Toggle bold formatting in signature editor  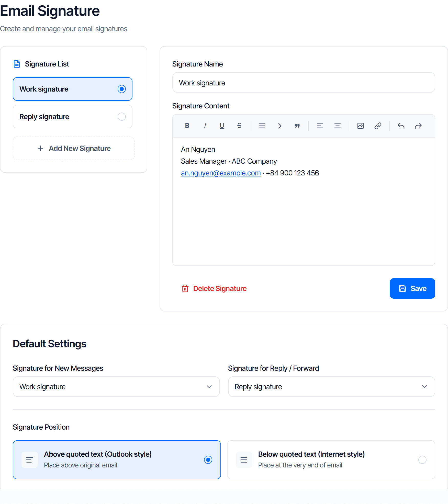pyautogui.click(x=187, y=126)
